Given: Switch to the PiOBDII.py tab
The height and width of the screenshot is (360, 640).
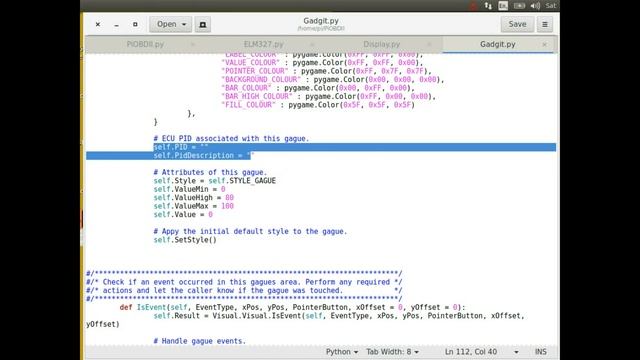Looking at the screenshot, I should click(x=145, y=44).
